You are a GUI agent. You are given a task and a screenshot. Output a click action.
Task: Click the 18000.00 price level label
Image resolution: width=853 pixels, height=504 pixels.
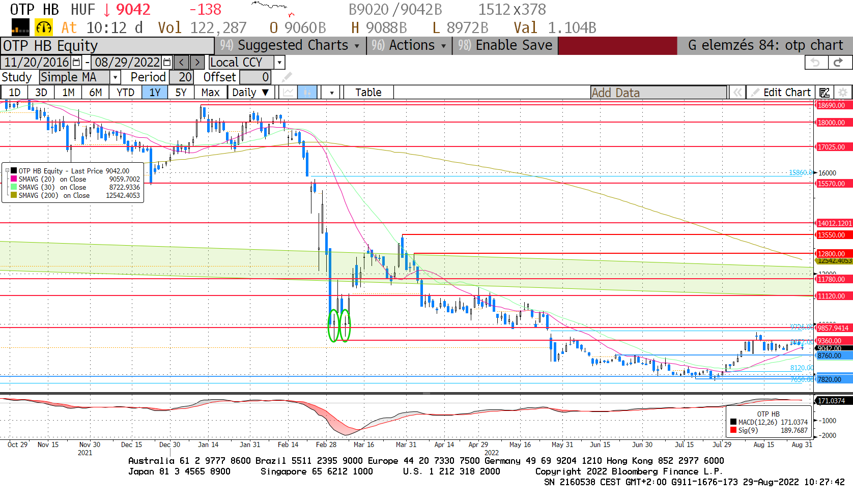pyautogui.click(x=834, y=123)
